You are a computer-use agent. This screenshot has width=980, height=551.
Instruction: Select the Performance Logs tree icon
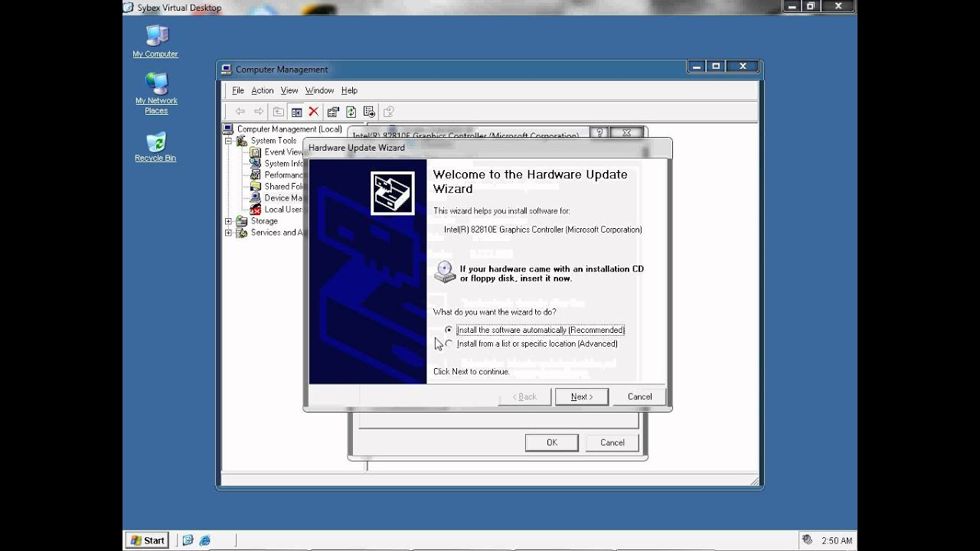pyautogui.click(x=256, y=175)
